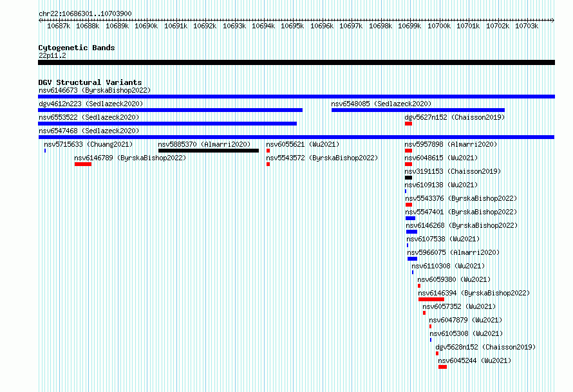Click the blue bar under nsv6547468
The height and width of the screenshot is (392, 573).
(296, 137)
